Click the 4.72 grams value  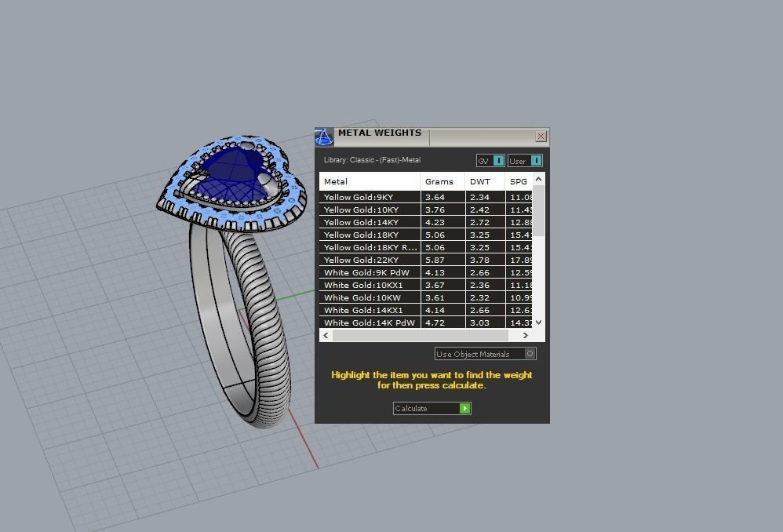click(x=435, y=322)
